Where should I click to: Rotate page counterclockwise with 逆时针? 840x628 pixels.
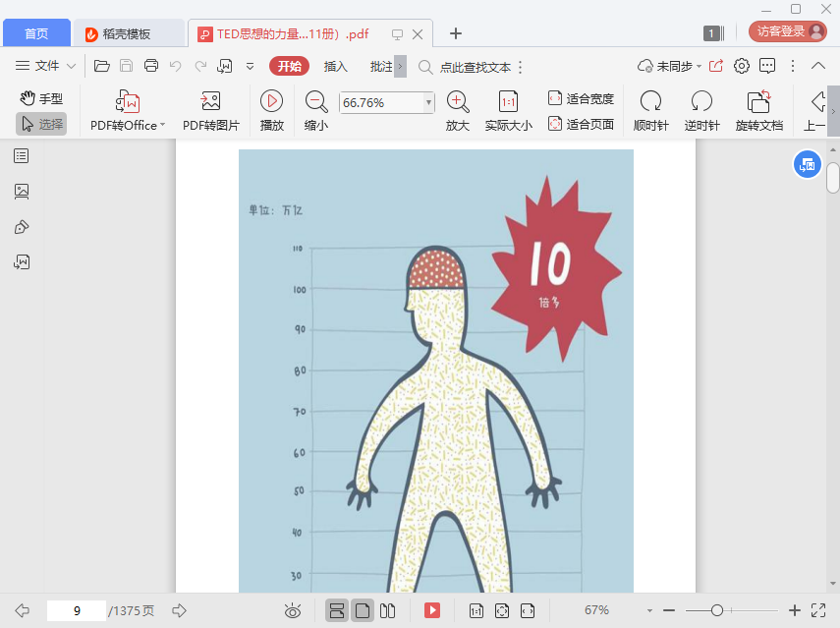coord(701,101)
